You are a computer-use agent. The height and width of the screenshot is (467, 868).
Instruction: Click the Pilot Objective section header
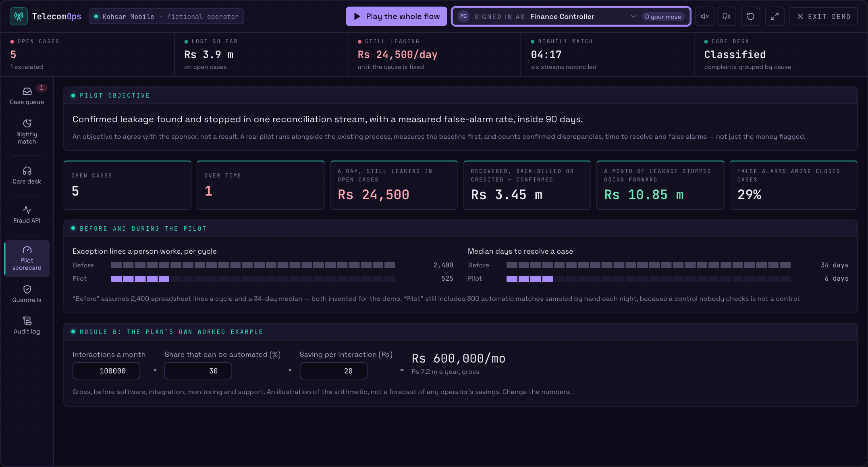460,96
